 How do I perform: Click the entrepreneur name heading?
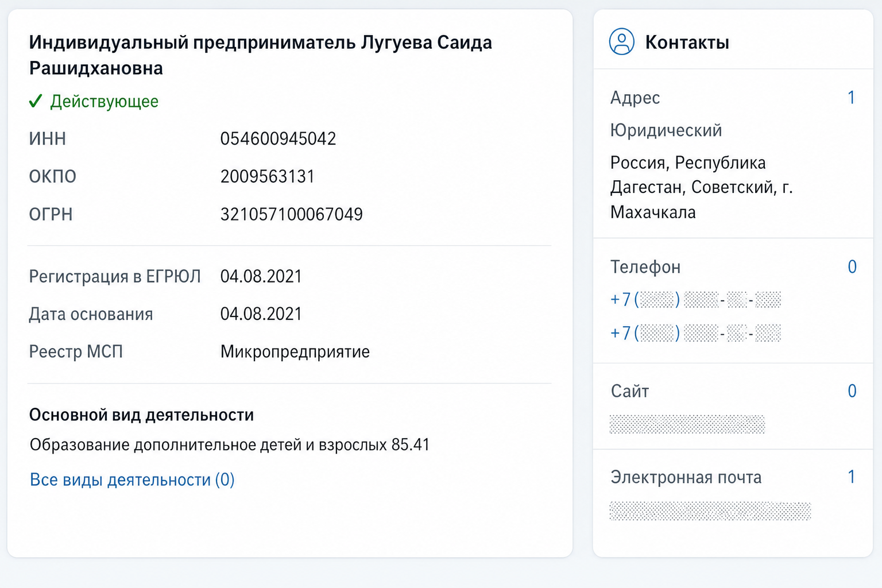[261, 55]
